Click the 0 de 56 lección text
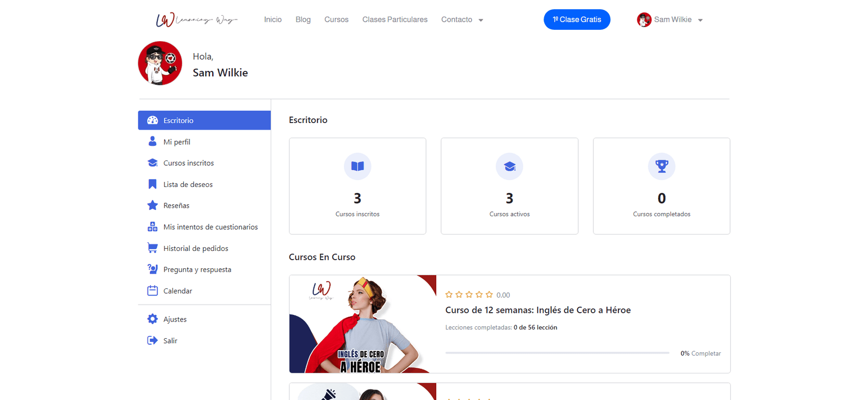The image size is (868, 400). 535,327
